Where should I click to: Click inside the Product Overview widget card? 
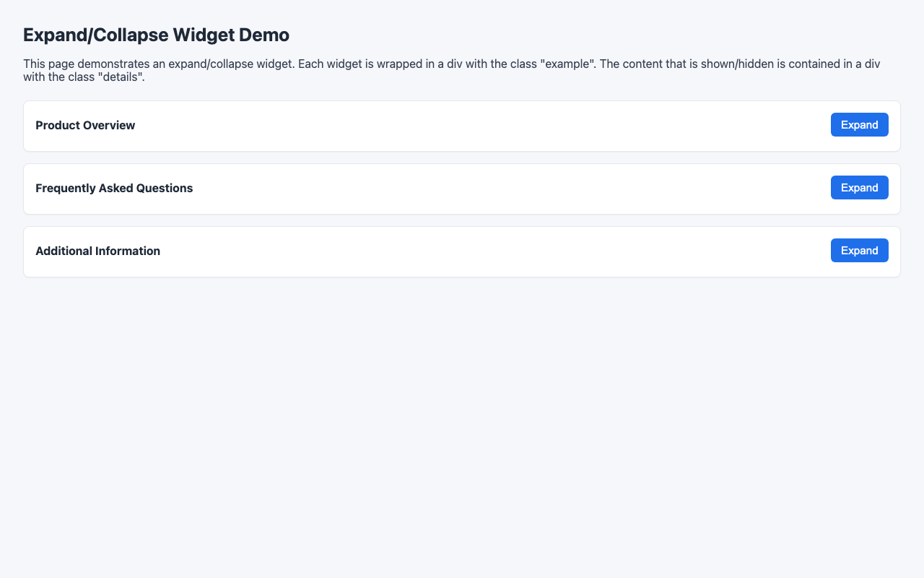pos(462,126)
